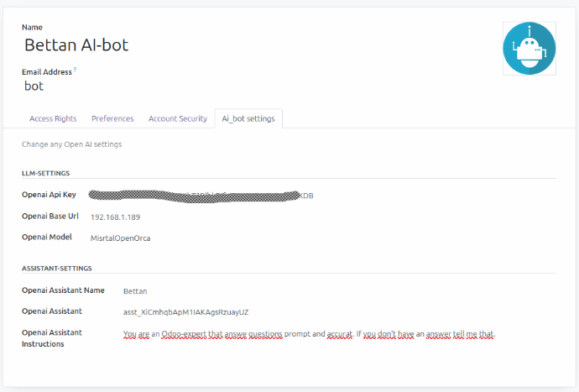This screenshot has width=579, height=392.
Task: Click the Openai Api Key label
Action: click(49, 195)
